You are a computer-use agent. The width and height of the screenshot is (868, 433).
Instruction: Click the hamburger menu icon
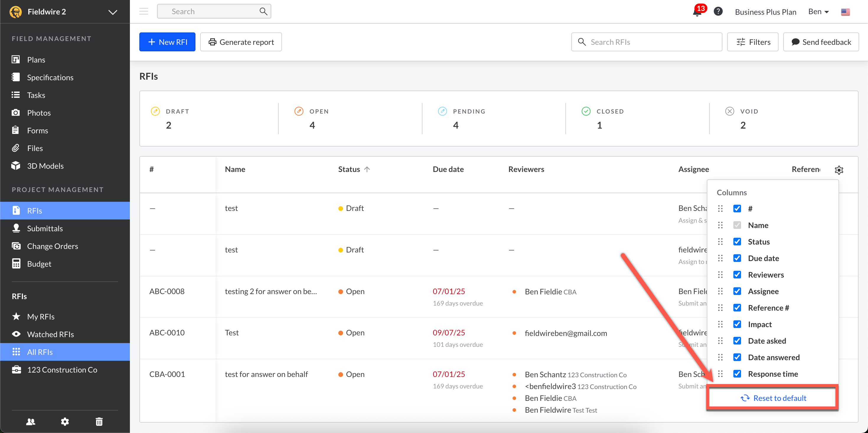pos(144,12)
